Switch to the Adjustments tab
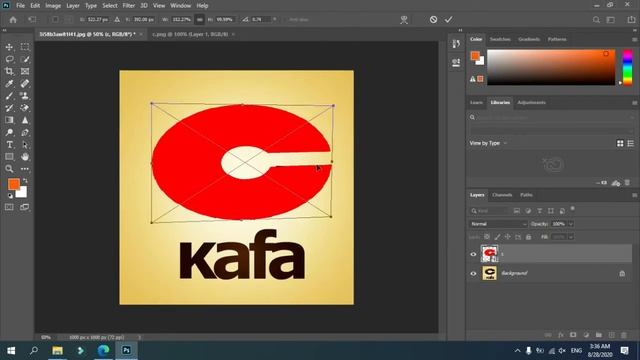640x360 pixels. 531,102
